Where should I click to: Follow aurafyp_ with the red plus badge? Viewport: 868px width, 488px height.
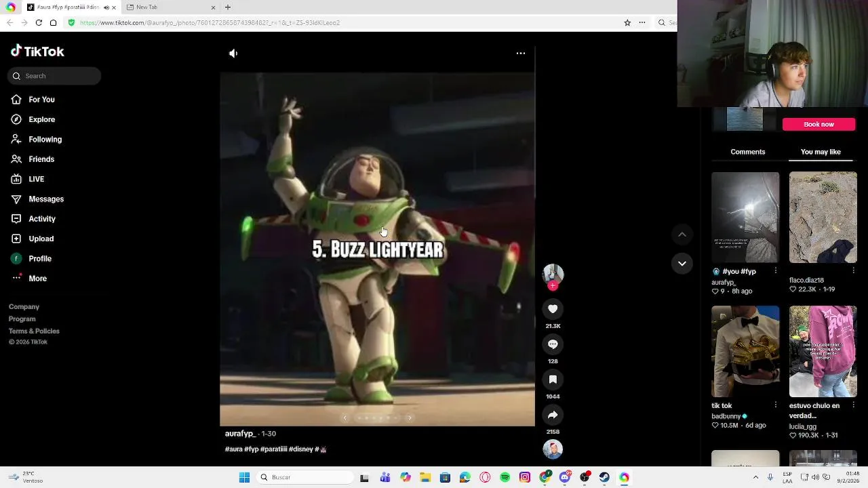[x=553, y=286]
